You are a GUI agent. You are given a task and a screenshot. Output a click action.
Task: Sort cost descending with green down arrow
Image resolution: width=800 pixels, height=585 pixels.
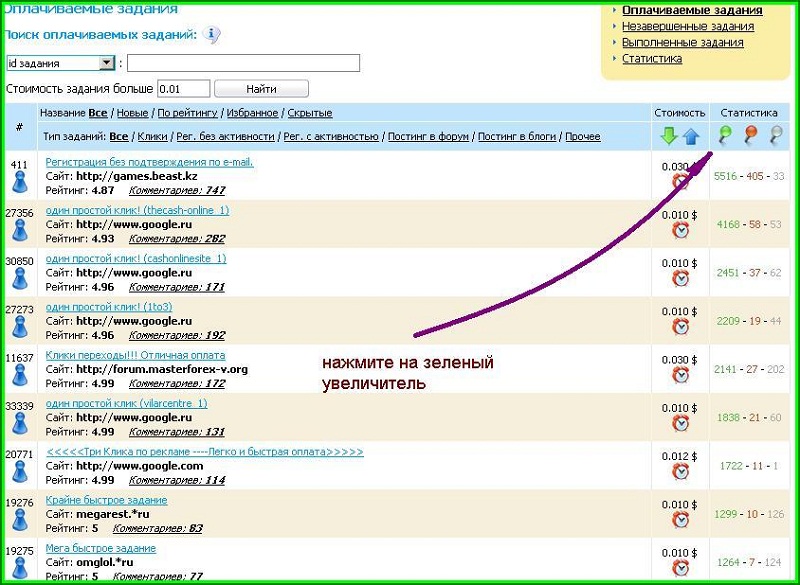pos(668,136)
